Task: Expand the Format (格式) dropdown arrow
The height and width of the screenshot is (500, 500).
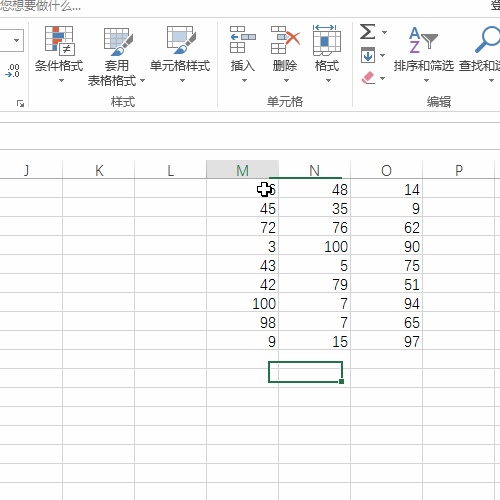Action: click(328, 80)
